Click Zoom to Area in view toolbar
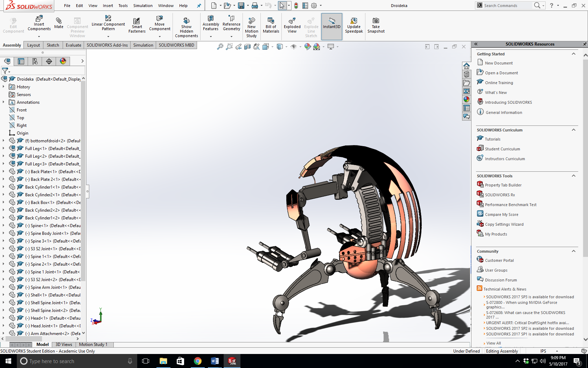 [x=229, y=47]
